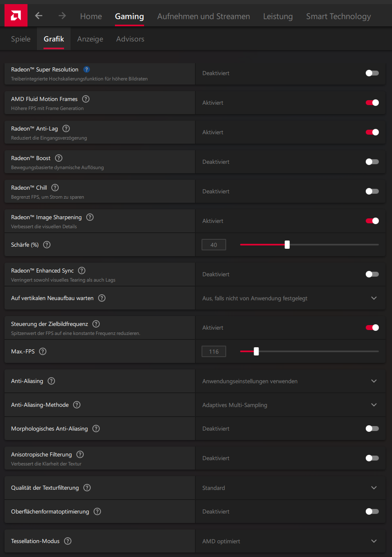The height and width of the screenshot is (557, 392).
Task: Open the Advisors section
Action: tap(130, 39)
